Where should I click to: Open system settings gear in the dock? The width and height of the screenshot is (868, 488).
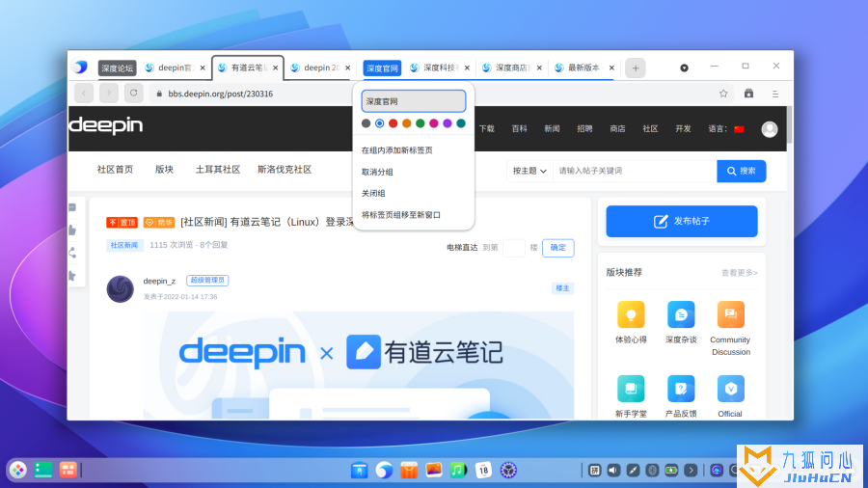click(x=508, y=471)
